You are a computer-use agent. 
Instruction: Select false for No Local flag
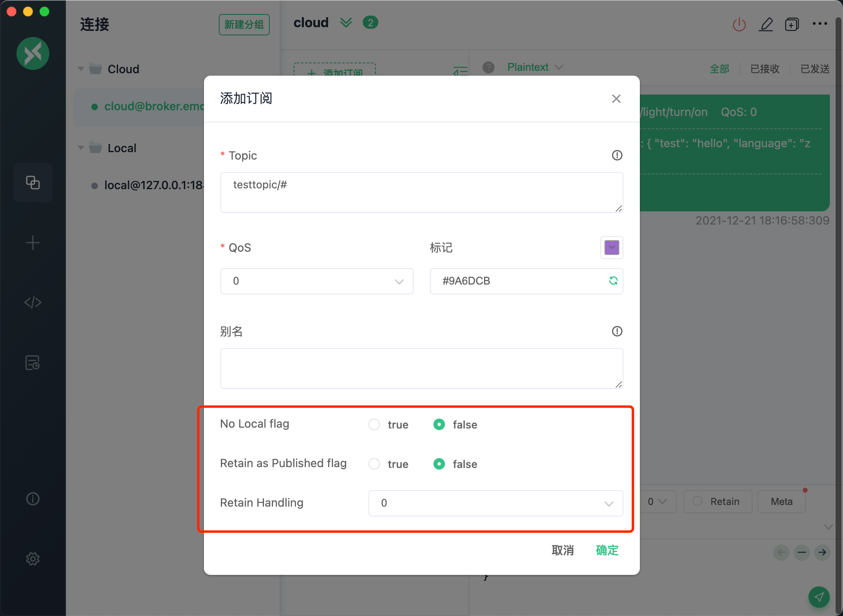click(x=438, y=424)
